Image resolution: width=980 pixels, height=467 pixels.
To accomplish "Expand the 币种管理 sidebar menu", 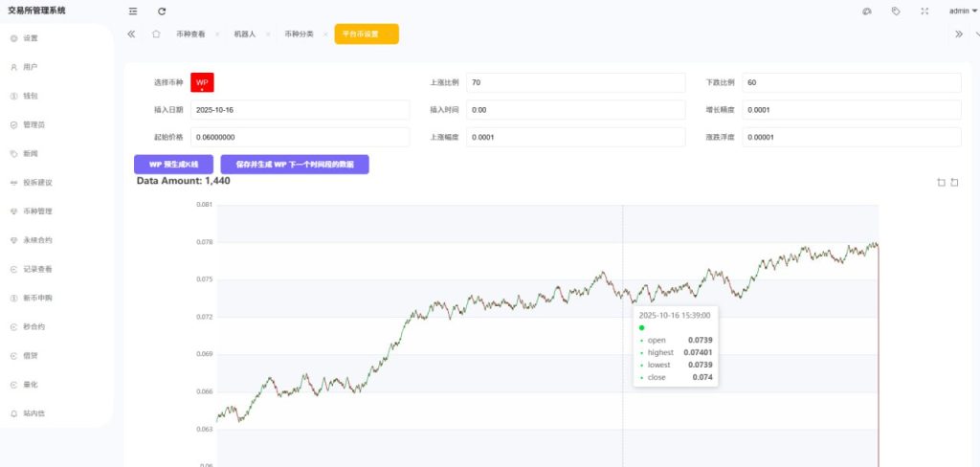I will click(37, 211).
